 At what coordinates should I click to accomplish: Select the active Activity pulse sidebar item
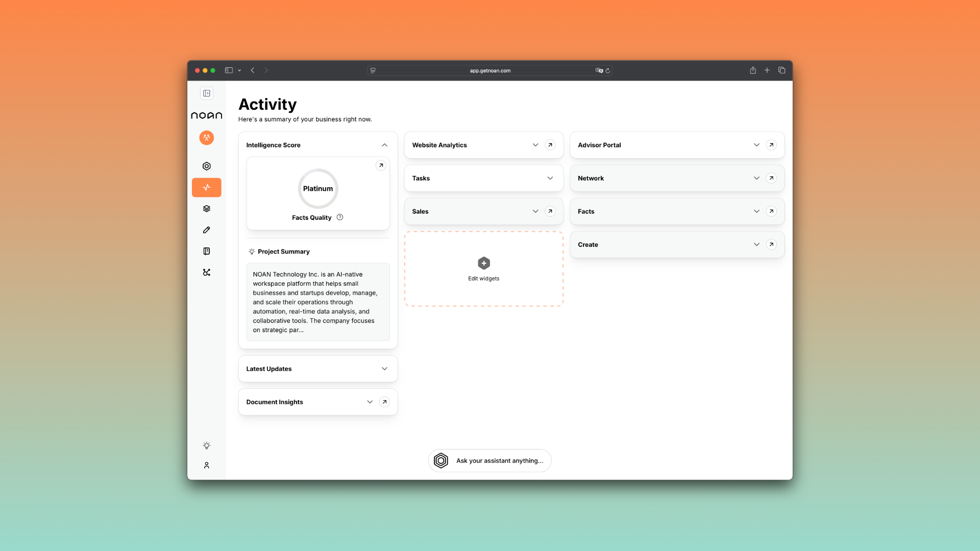(x=206, y=187)
